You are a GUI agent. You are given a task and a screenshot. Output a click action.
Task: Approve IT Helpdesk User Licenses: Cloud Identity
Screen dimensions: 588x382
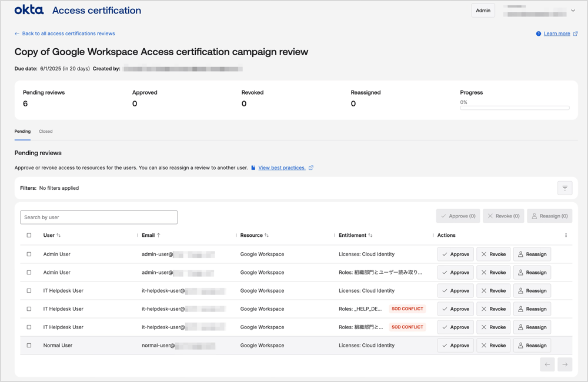pyautogui.click(x=455, y=290)
